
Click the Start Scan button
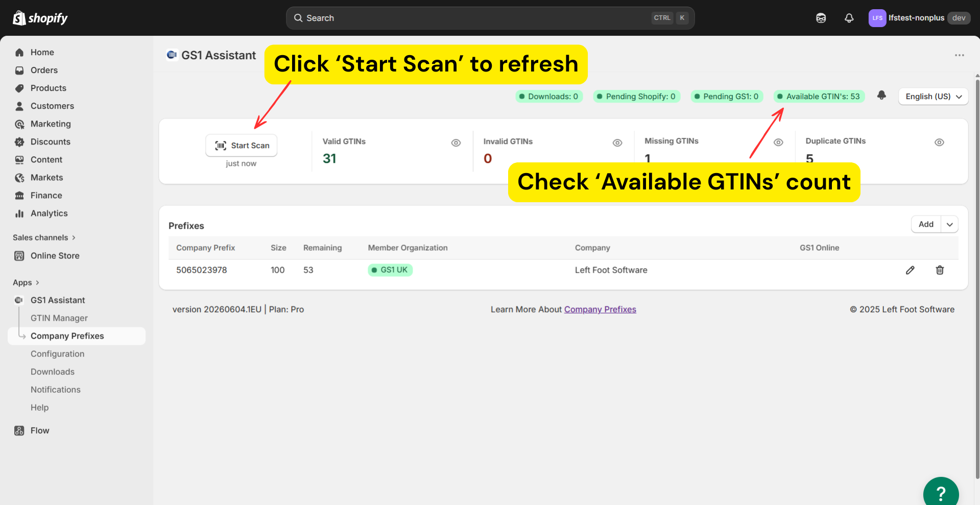242,146
